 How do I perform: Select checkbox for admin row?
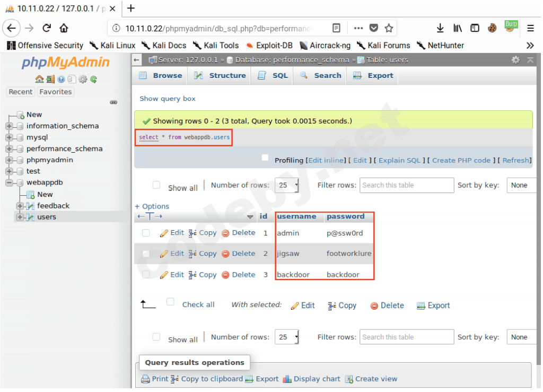point(146,233)
